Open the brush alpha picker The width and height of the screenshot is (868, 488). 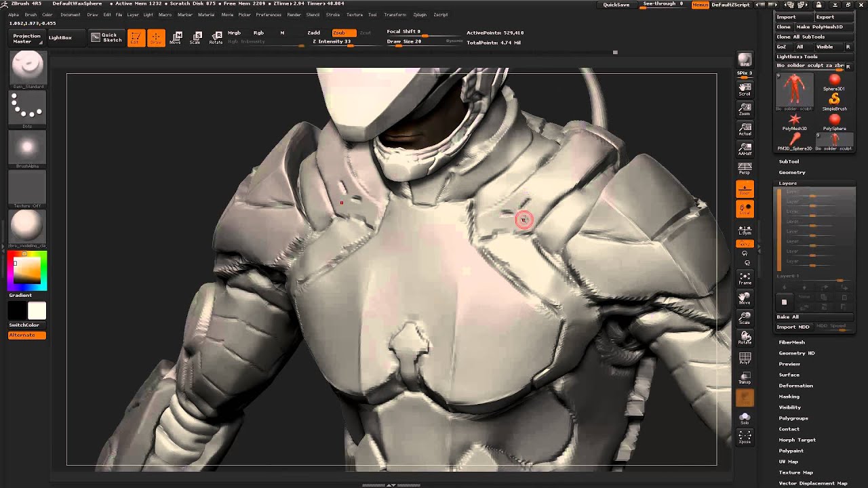click(27, 149)
